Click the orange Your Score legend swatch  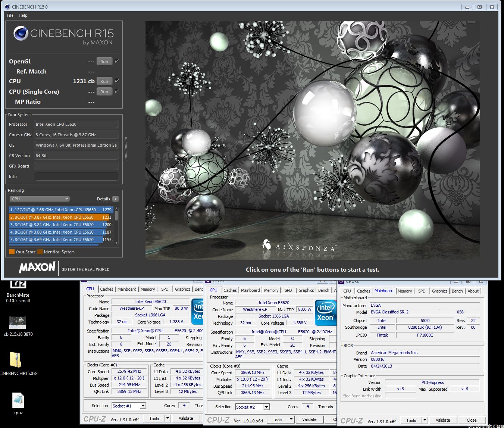(12, 252)
